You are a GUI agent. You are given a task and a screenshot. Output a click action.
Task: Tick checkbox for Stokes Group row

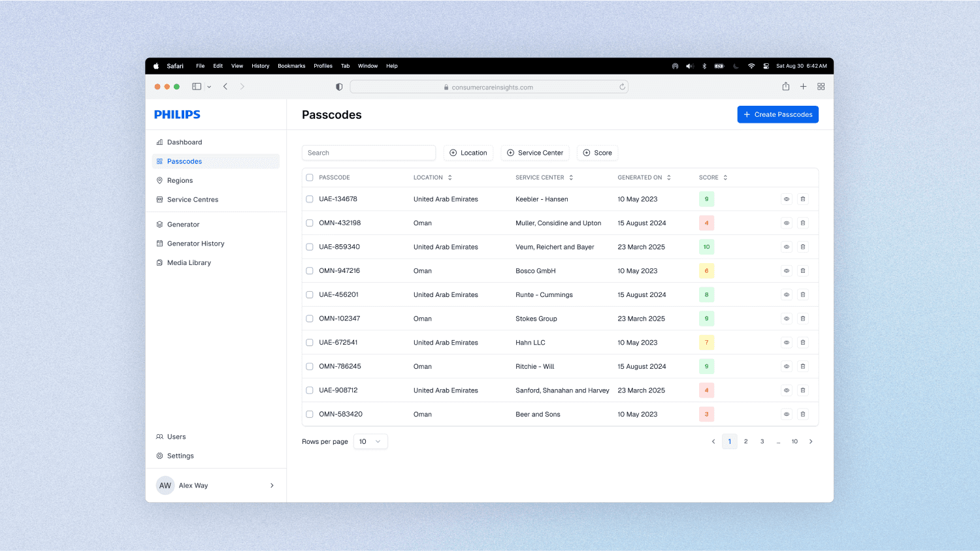(x=310, y=319)
